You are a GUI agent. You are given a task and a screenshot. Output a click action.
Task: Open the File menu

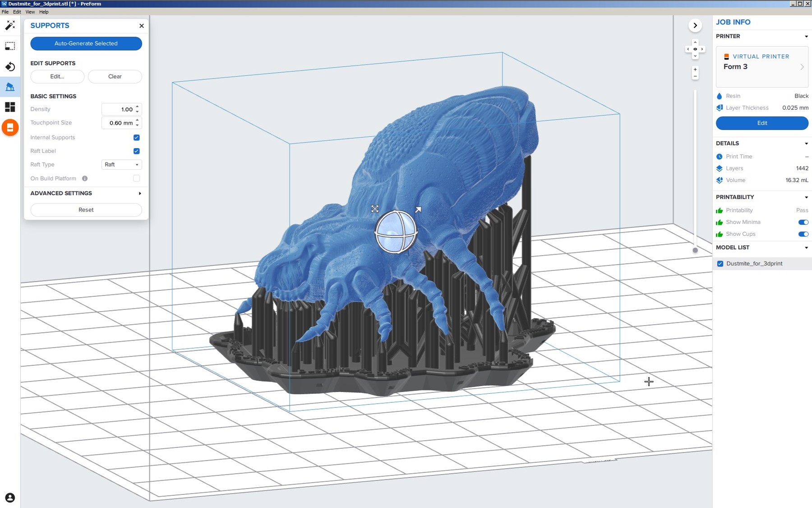tap(5, 12)
